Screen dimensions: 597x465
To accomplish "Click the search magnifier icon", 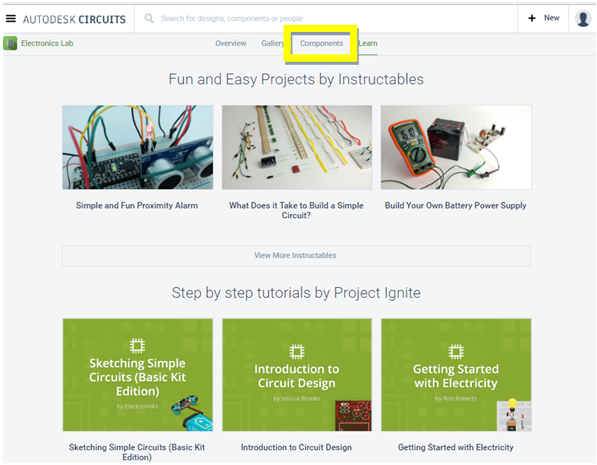I will [x=149, y=18].
